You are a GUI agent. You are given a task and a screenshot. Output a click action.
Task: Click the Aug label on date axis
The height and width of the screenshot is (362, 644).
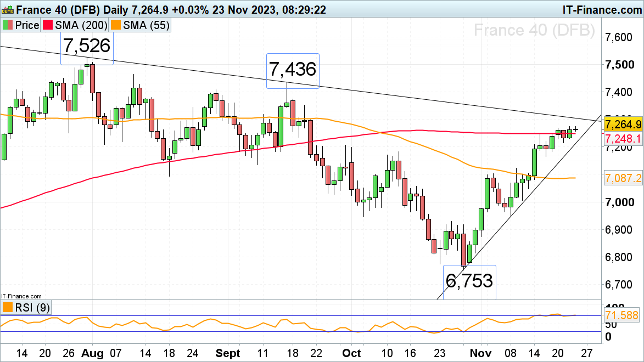tap(92, 353)
